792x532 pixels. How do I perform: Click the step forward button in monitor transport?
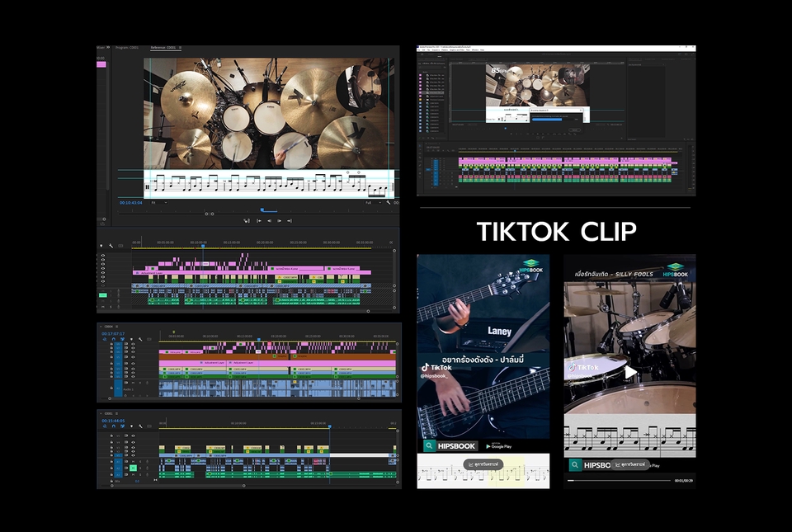(279, 220)
